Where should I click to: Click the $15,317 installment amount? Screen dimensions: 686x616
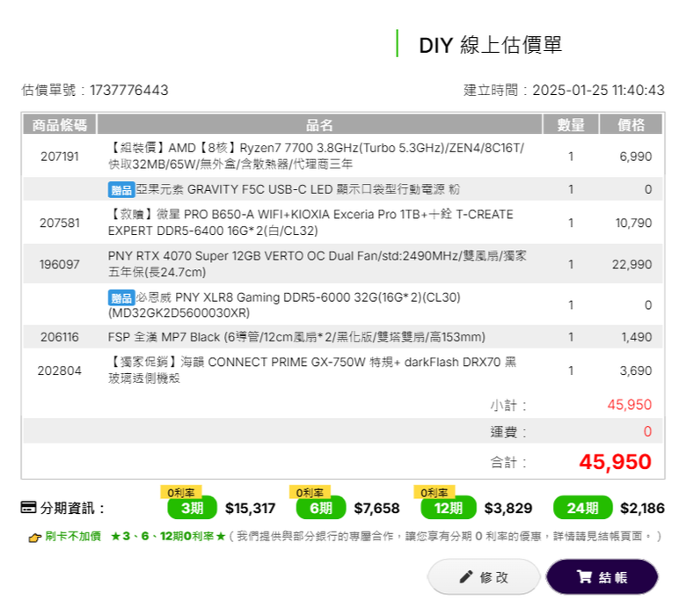click(251, 509)
